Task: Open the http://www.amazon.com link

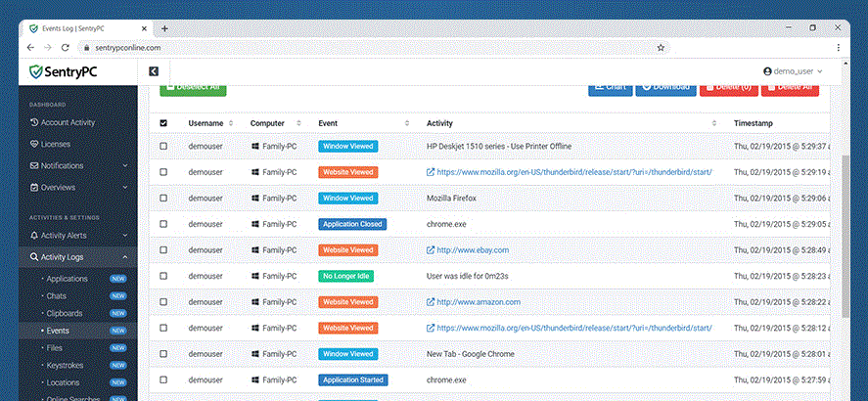Action: pyautogui.click(x=479, y=302)
